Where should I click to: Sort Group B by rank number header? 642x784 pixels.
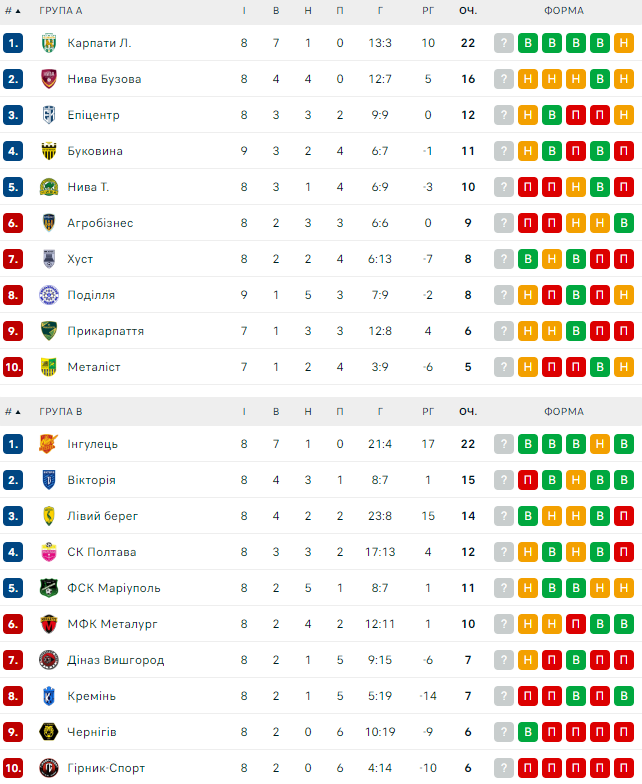pyautogui.click(x=12, y=412)
